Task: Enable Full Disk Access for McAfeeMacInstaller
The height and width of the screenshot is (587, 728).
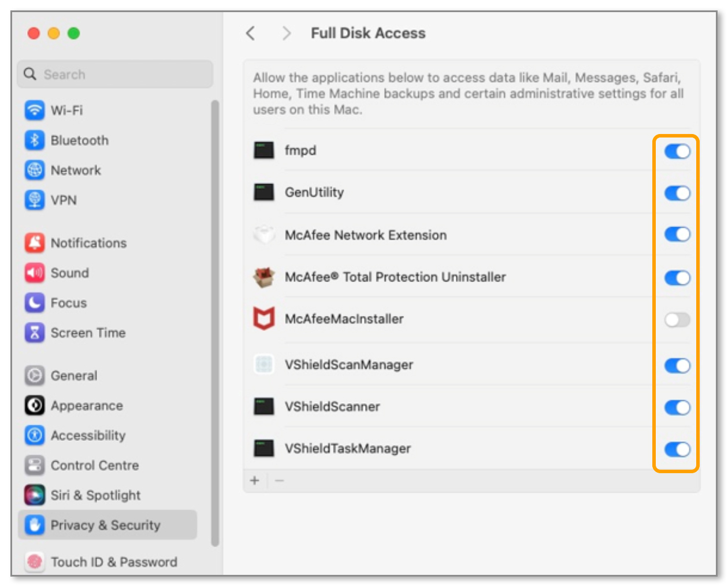Action: [677, 319]
